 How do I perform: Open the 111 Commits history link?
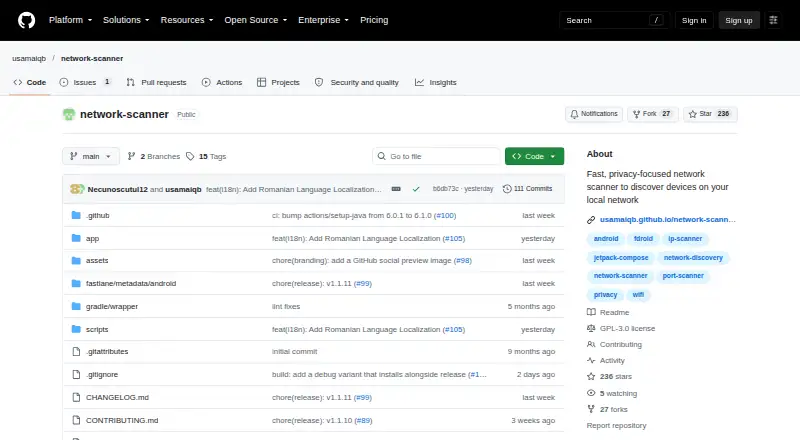click(x=528, y=189)
